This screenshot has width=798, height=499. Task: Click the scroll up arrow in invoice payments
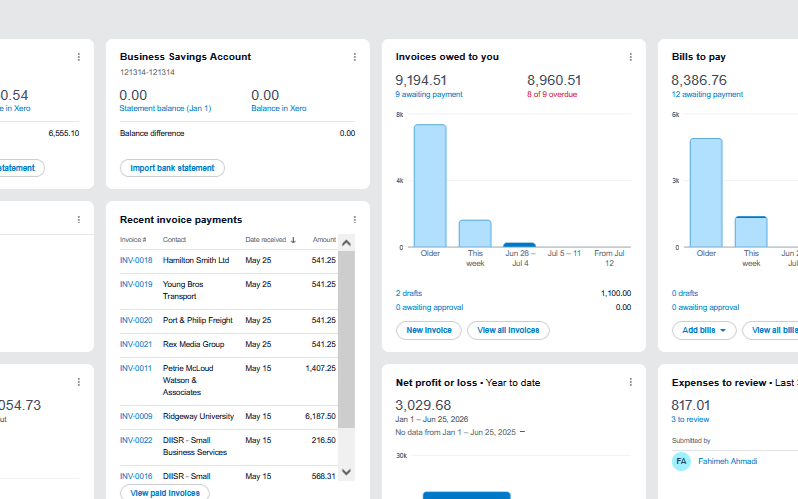pos(347,243)
